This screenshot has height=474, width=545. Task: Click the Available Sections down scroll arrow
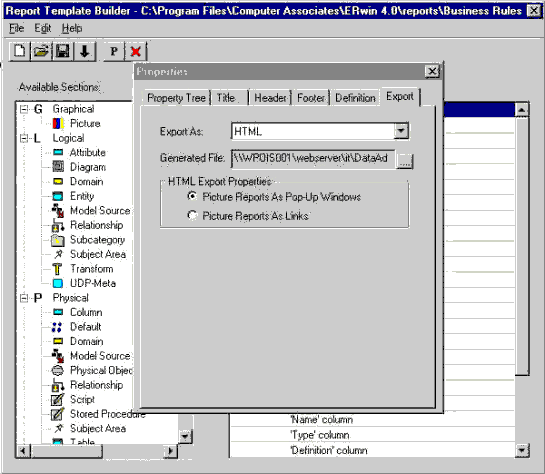pyautogui.click(x=185, y=436)
